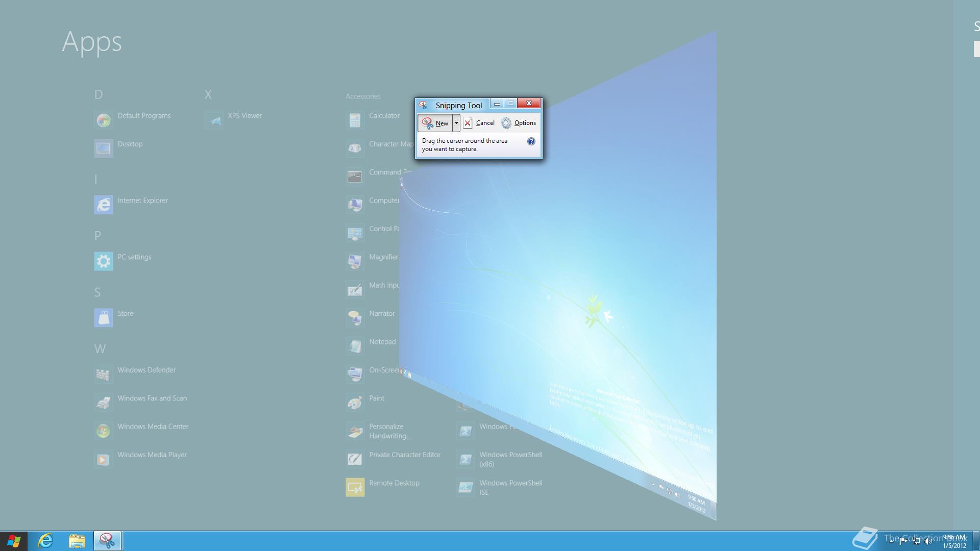
Task: Launch Paint icon
Action: (355, 403)
